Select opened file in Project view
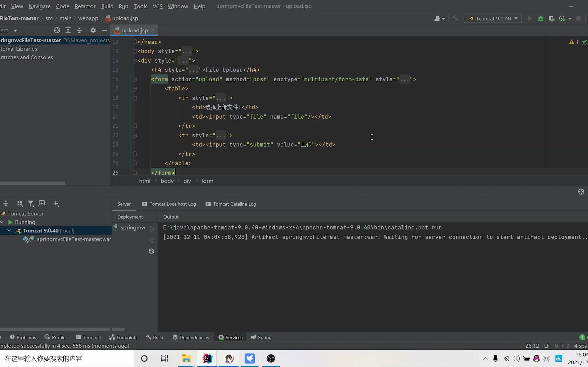 (57, 30)
